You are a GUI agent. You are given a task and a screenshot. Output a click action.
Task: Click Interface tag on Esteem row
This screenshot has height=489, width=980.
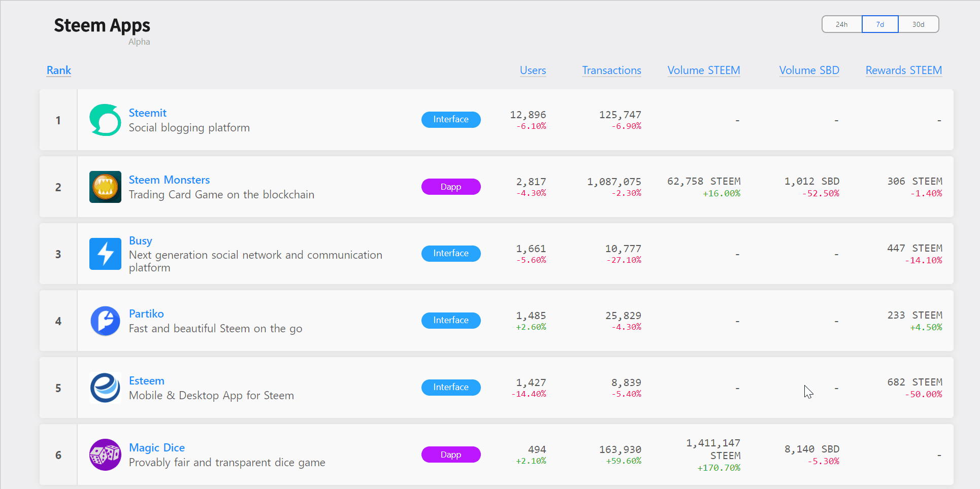pyautogui.click(x=451, y=388)
